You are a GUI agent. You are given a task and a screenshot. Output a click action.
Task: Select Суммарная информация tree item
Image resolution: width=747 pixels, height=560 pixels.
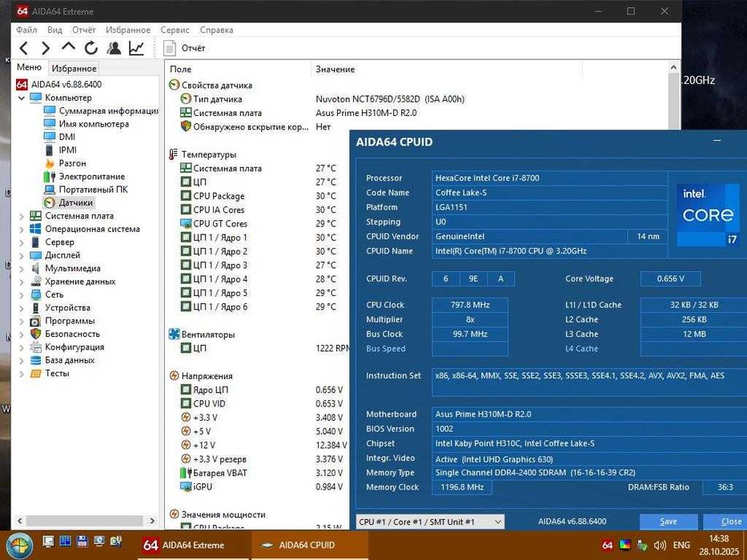pos(102,110)
